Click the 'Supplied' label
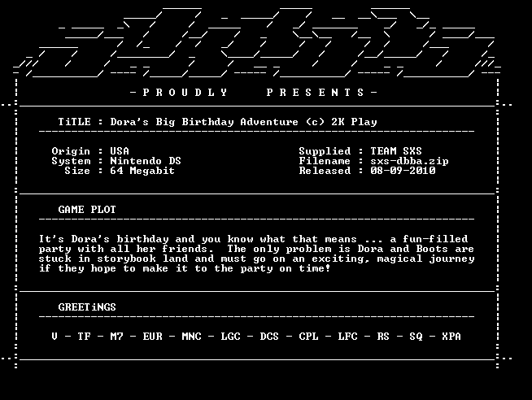The width and height of the screenshot is (532, 400). tap(325, 151)
